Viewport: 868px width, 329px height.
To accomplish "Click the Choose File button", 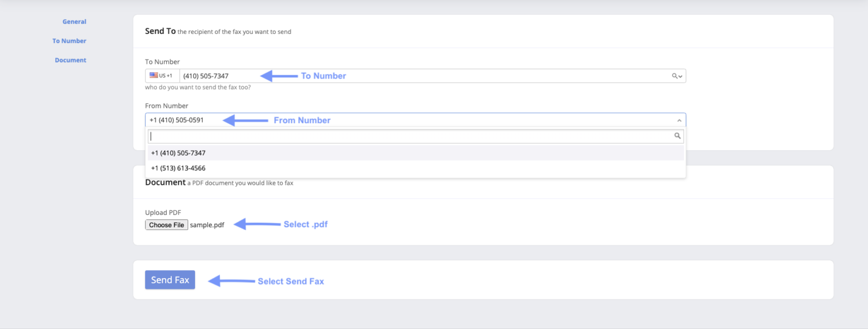I will point(167,225).
